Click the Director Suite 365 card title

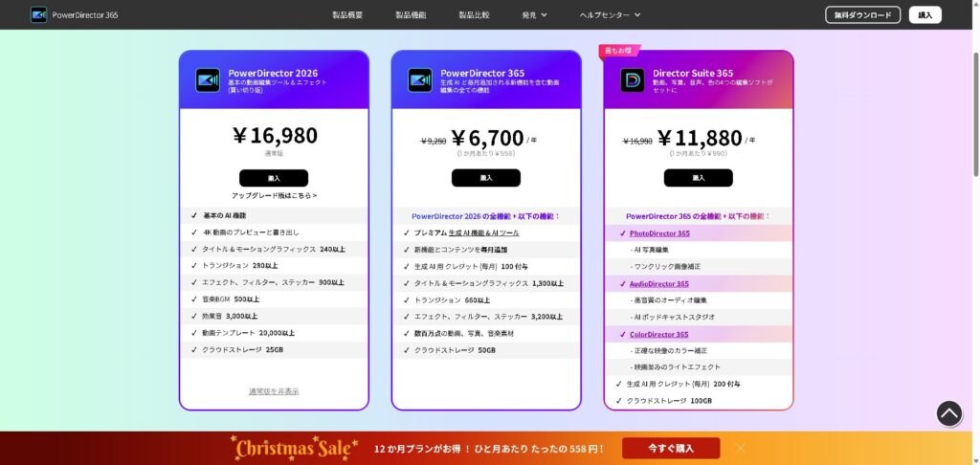coord(693,73)
